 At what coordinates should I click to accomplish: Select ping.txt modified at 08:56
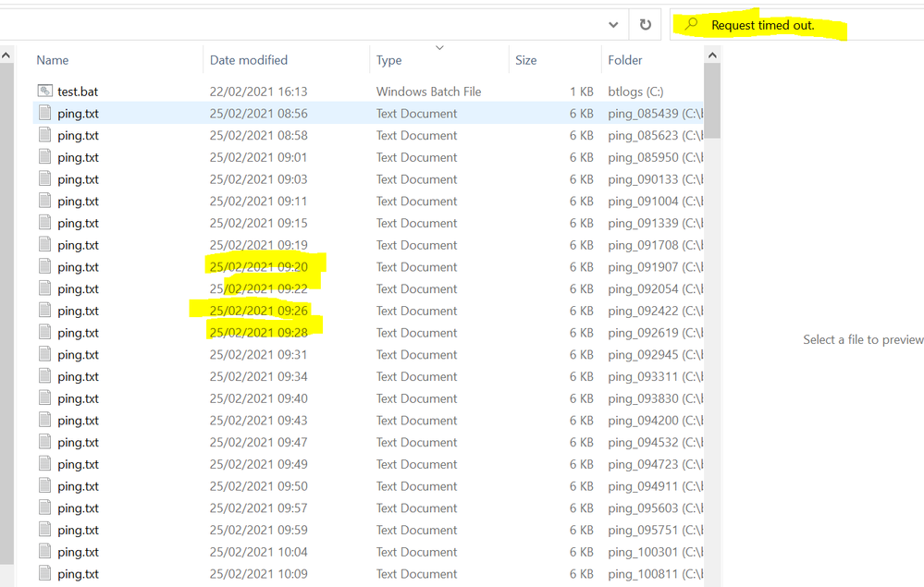tap(78, 114)
